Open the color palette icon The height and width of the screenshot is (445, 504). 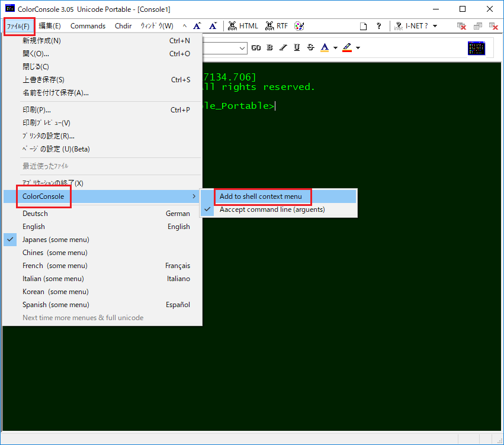(299, 26)
